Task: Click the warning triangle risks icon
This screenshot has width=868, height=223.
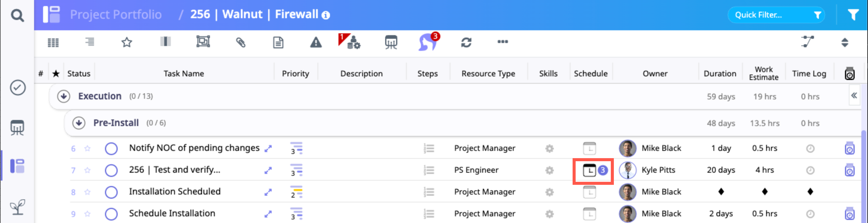Action: click(x=316, y=42)
